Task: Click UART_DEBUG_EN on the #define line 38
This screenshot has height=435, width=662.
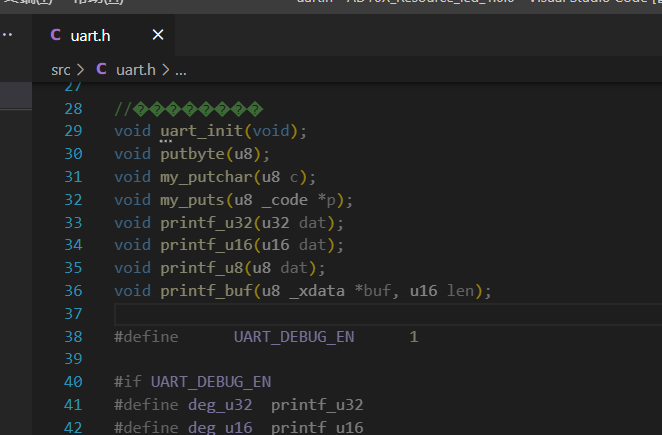Action: pyautogui.click(x=294, y=337)
